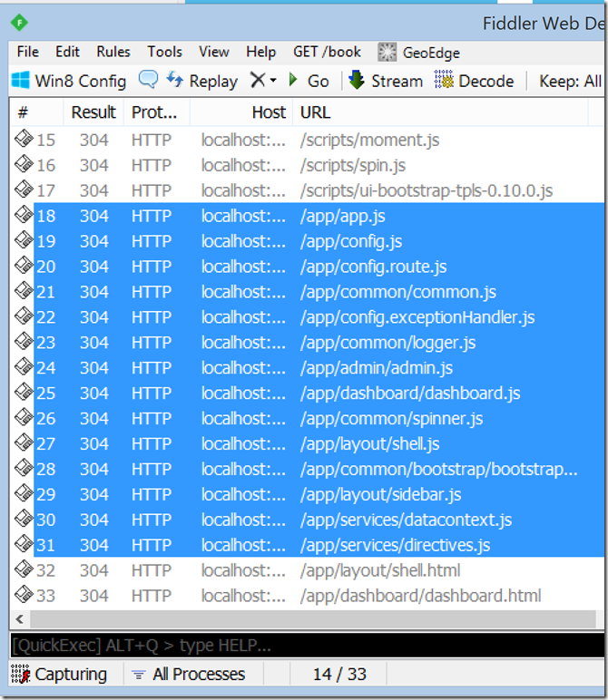
Task: Click the session icon of row 24
Action: click(x=24, y=366)
